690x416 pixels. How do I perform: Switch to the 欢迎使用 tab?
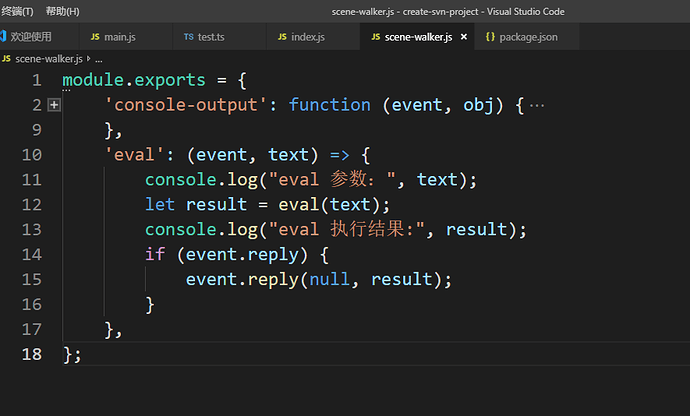31,37
